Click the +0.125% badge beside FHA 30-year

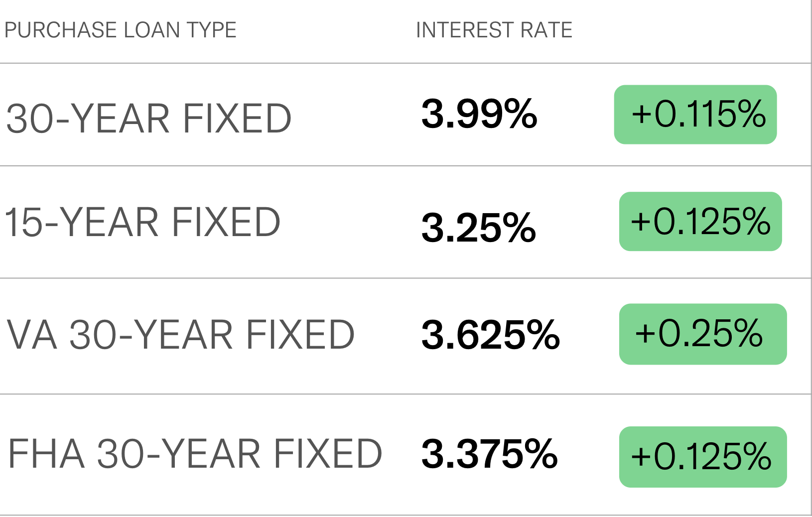point(703,457)
